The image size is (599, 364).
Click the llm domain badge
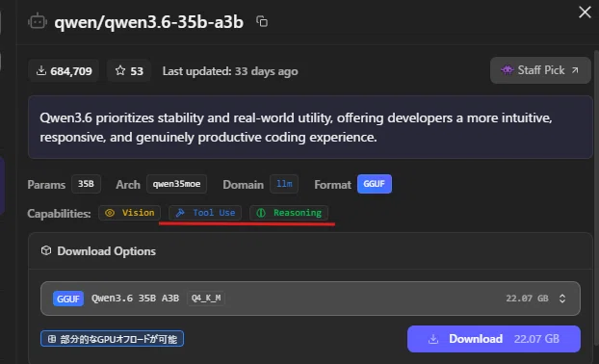[284, 184]
